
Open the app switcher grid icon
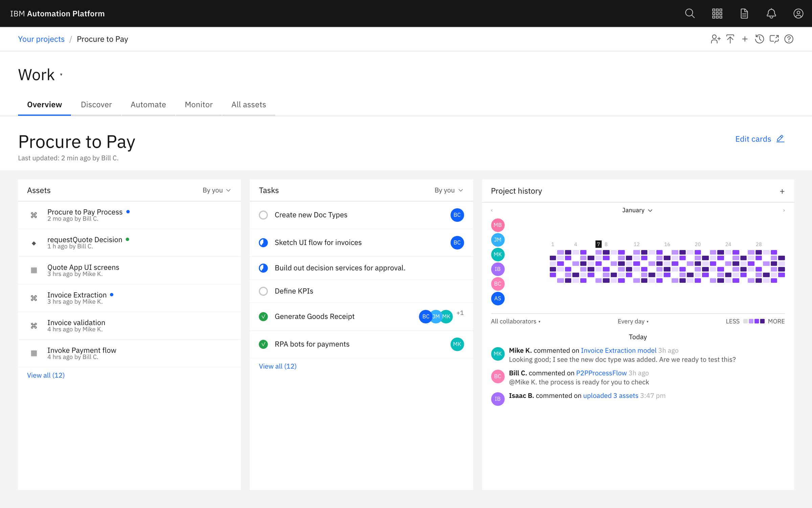pos(717,14)
